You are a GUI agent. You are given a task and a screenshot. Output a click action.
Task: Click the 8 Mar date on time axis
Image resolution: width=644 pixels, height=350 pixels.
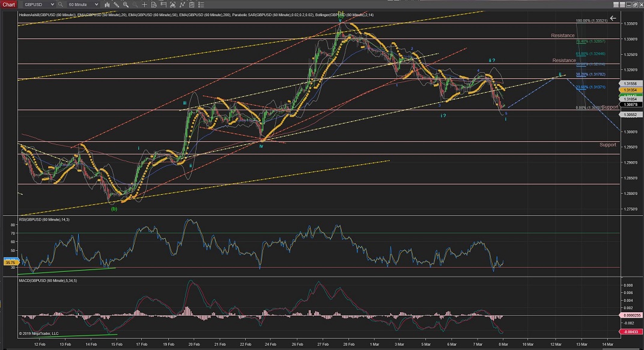(503, 344)
